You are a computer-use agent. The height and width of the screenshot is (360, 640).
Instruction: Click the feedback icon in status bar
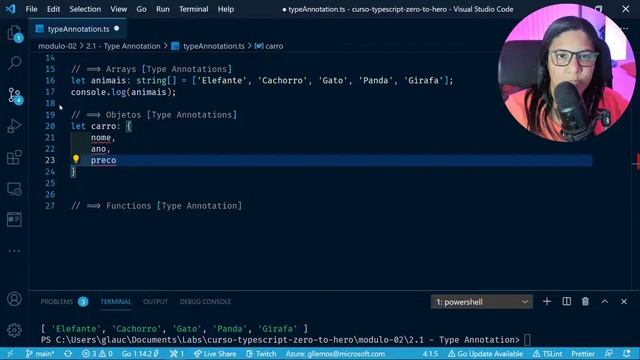click(609, 354)
